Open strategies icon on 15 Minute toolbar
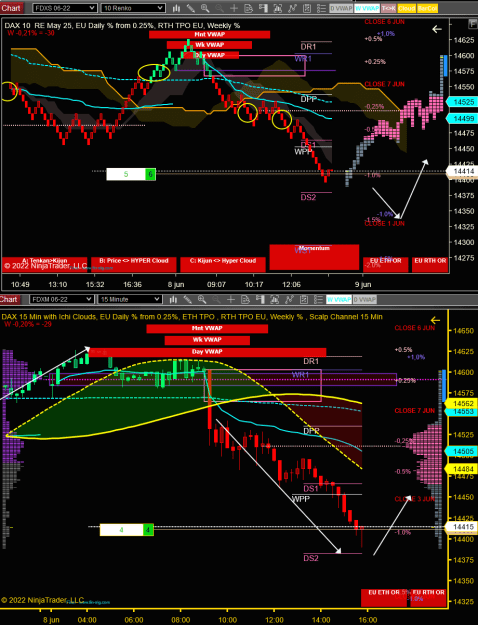 (x=304, y=299)
